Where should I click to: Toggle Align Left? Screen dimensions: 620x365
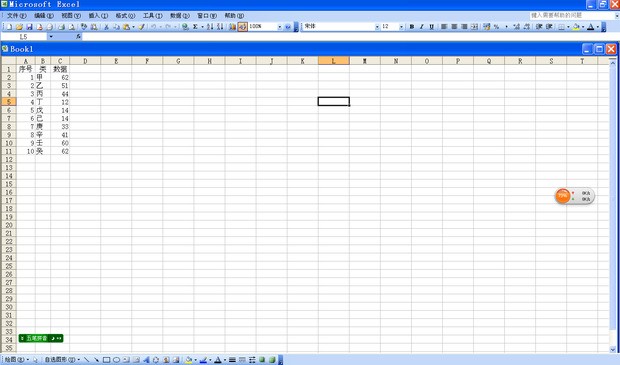click(x=444, y=26)
